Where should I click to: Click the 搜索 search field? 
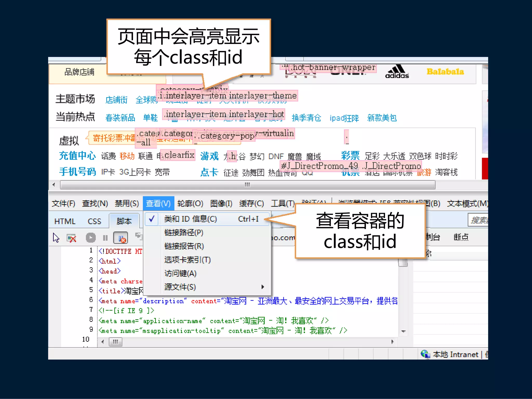point(478,220)
